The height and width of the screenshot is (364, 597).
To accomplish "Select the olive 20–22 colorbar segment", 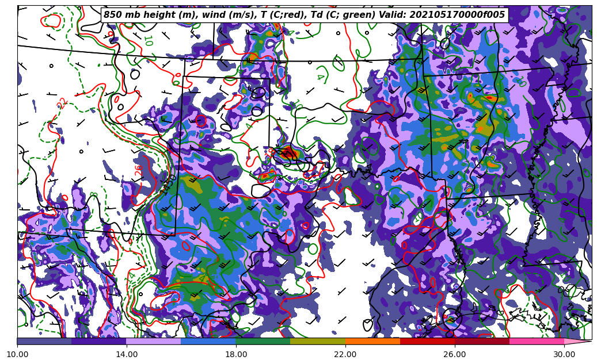I will (x=318, y=341).
